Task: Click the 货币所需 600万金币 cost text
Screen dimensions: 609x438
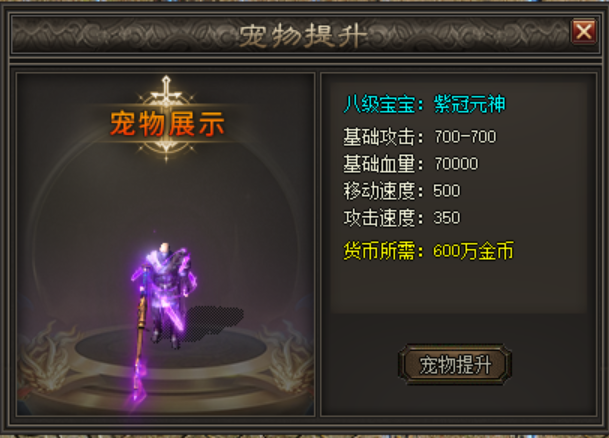Action: pos(428,250)
